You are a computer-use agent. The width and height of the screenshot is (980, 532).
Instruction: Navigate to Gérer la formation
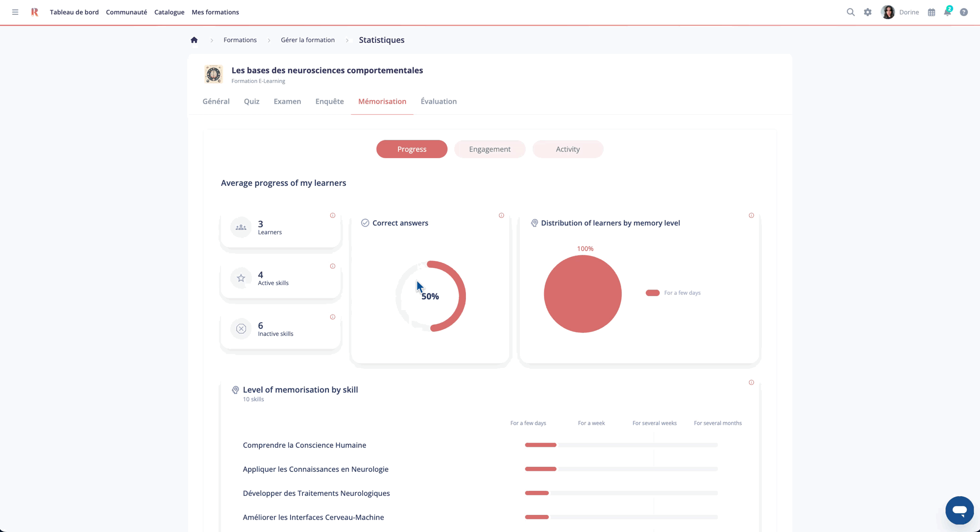coord(308,40)
